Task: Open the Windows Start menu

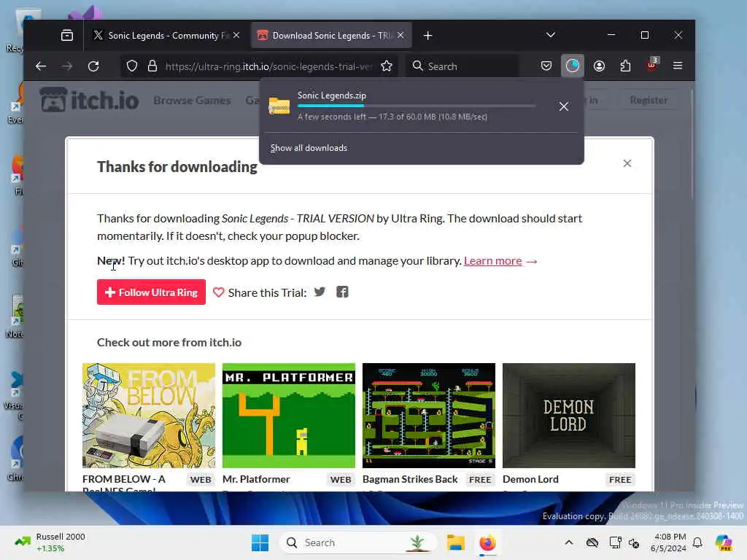Action: (260, 542)
